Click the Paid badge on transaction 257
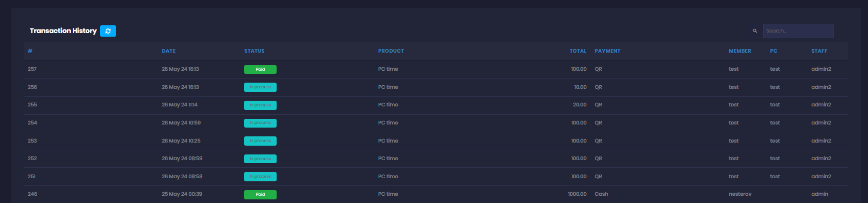Viewport: 868px width, 203px height. (260, 69)
